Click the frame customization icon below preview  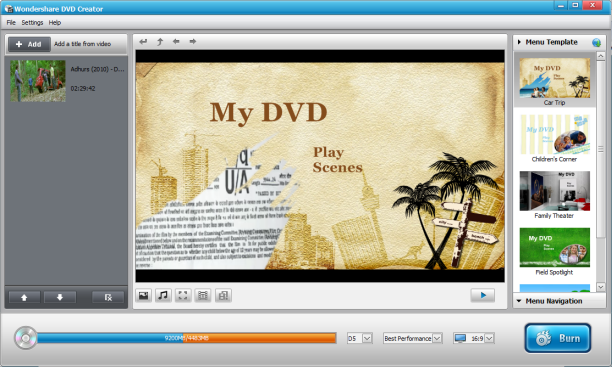[183, 296]
